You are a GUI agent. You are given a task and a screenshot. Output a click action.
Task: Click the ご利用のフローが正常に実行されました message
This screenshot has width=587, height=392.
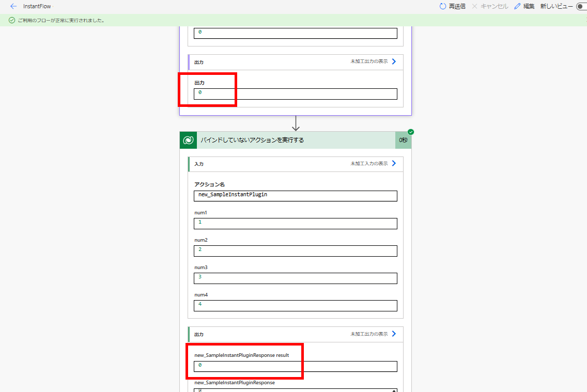point(61,20)
